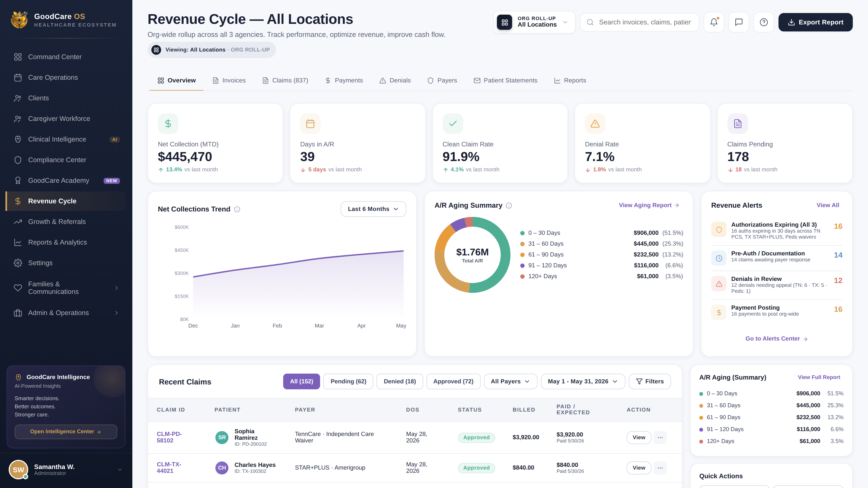
Task: Click the Denials in Review triangle icon
Action: (719, 284)
